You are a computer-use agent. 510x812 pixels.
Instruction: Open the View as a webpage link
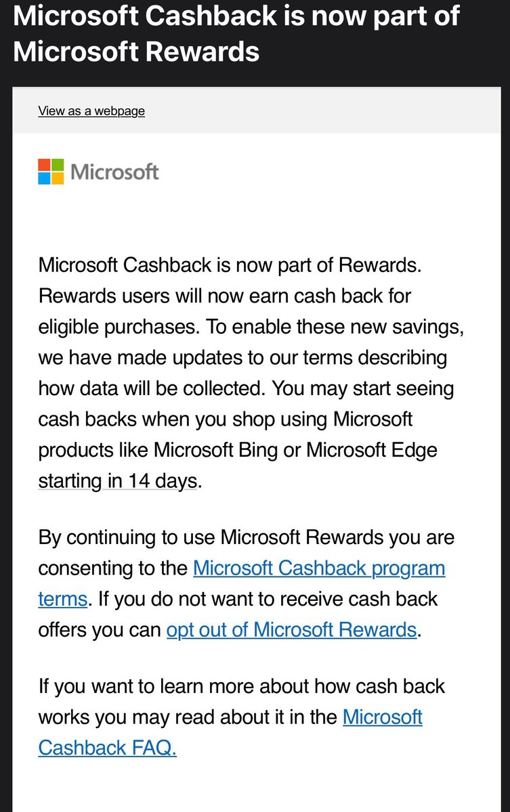(91, 111)
